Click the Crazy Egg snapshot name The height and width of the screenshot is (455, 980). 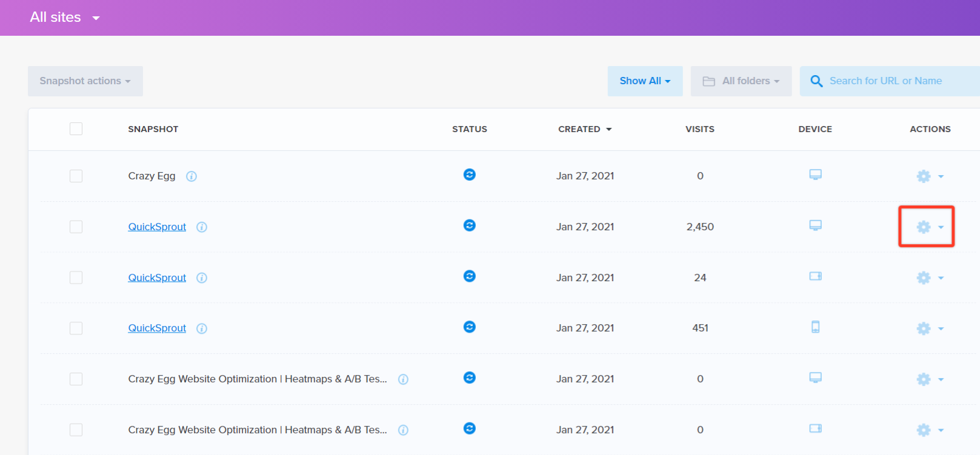coord(152,176)
